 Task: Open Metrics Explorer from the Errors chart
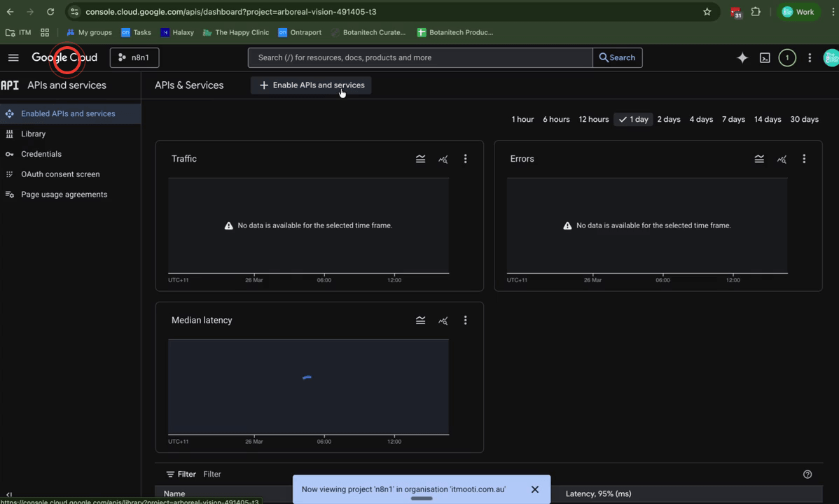782,159
